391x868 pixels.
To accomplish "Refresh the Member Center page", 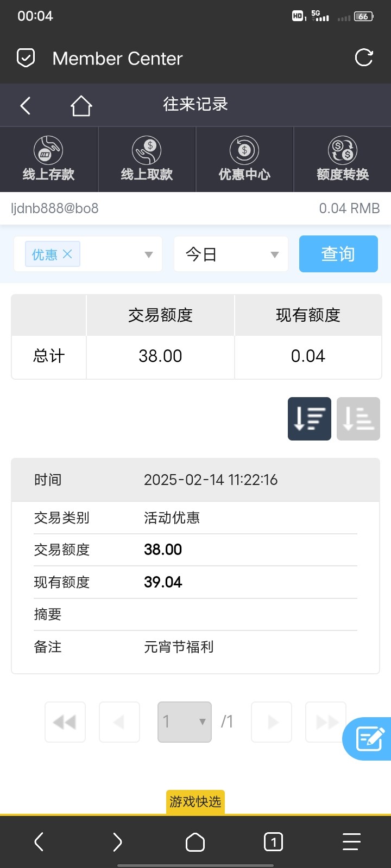I will point(363,58).
